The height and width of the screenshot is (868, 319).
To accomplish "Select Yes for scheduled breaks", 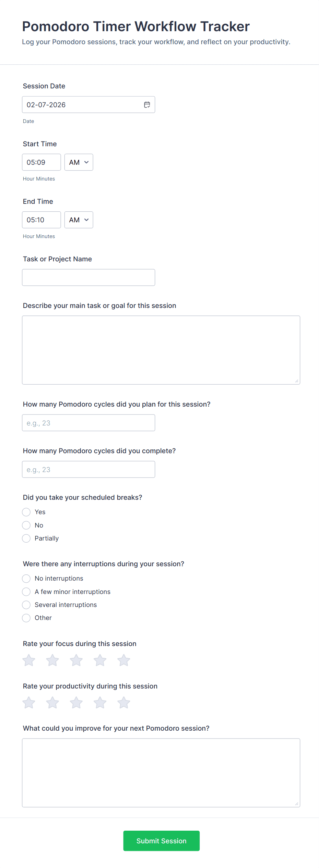I will [x=26, y=512].
